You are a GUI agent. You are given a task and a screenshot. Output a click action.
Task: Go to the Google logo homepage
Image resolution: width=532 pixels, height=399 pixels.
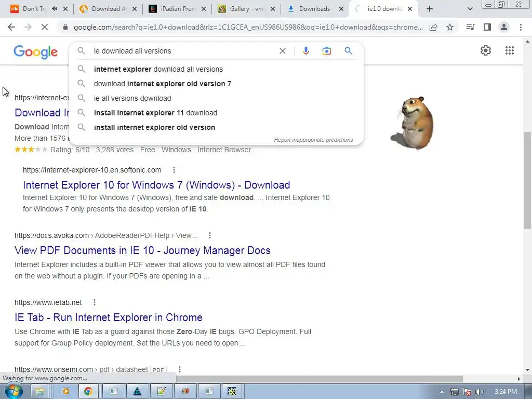(x=36, y=52)
